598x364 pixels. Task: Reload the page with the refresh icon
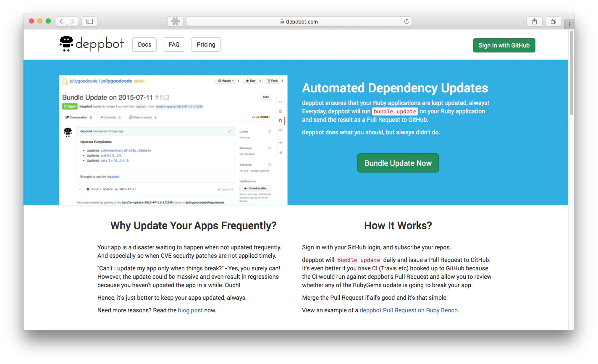(x=407, y=21)
